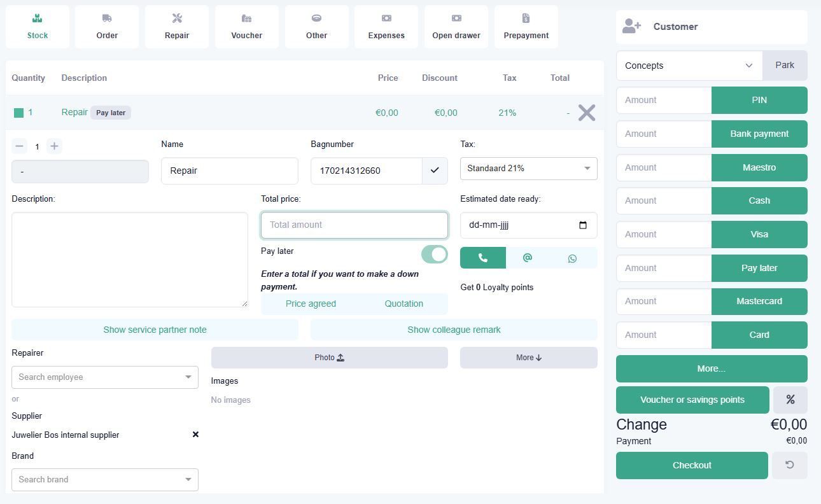Viewport: 821px width, 504px height.
Task: Clear Juwelier Bos internal supplier
Action: pyautogui.click(x=195, y=435)
